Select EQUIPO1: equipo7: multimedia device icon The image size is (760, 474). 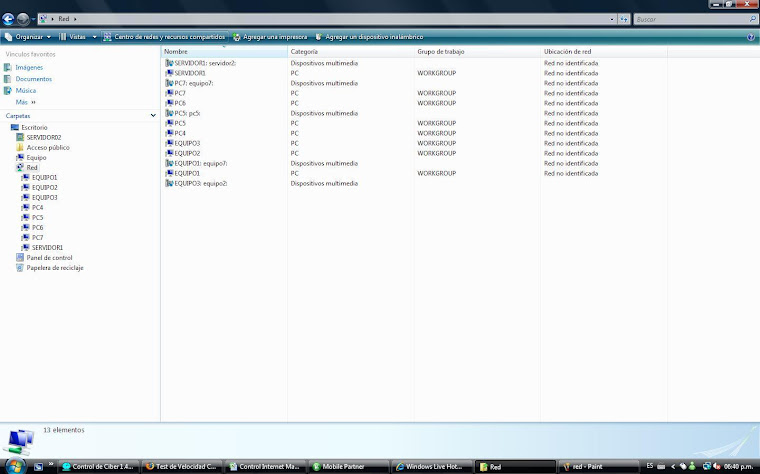pyautogui.click(x=169, y=163)
